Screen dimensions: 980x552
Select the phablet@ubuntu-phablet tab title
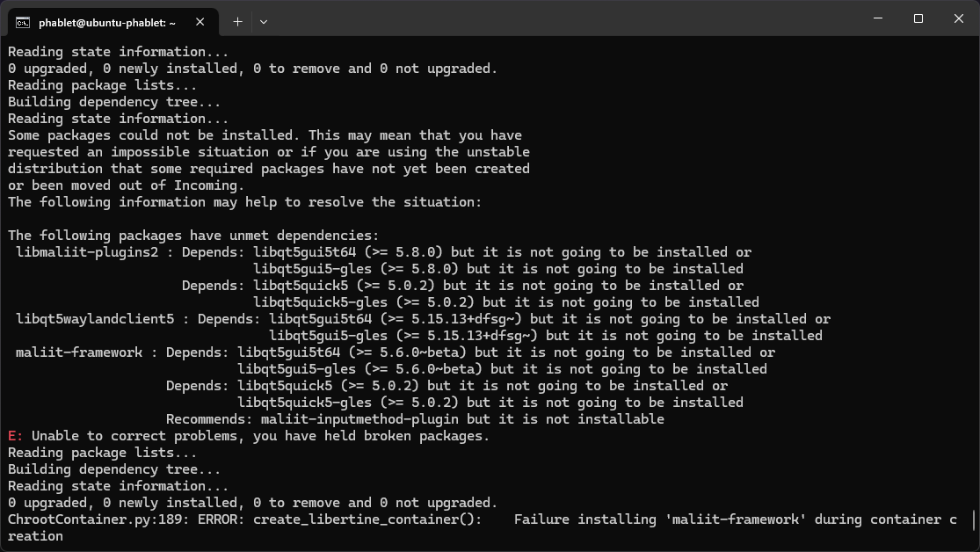pyautogui.click(x=107, y=23)
